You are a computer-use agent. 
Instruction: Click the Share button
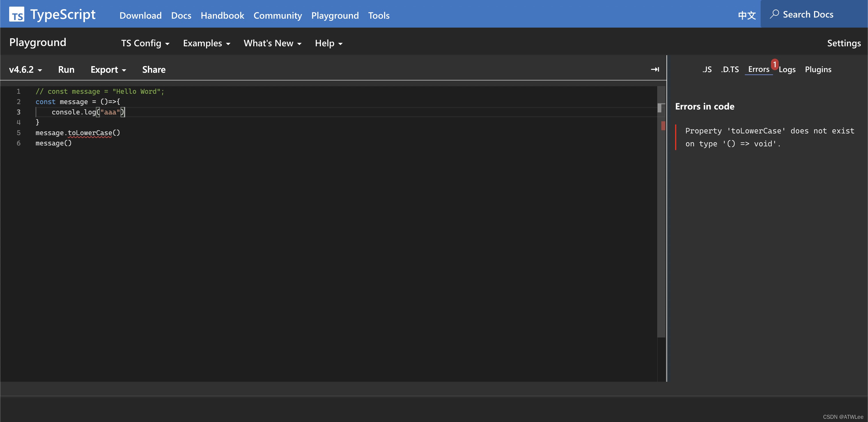click(154, 70)
